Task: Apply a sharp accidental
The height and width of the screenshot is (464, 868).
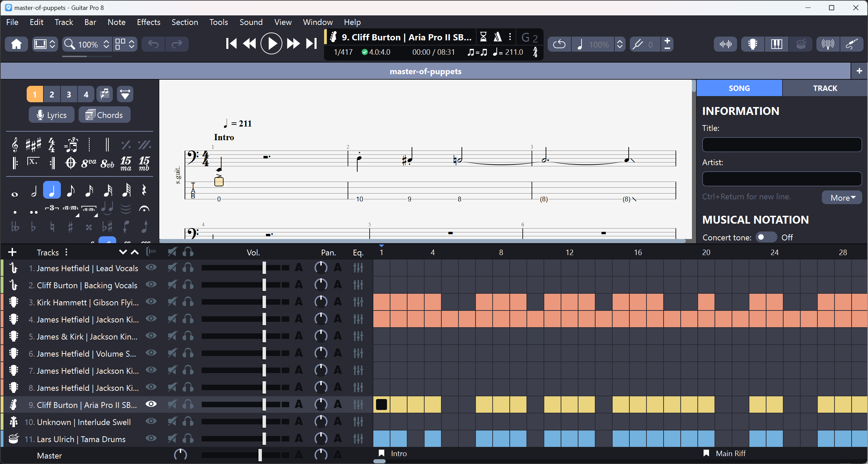Action: click(70, 226)
